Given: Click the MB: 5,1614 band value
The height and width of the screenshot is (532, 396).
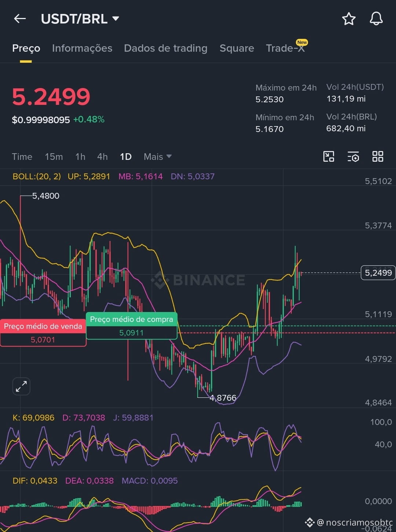Looking at the screenshot, I should coord(140,176).
